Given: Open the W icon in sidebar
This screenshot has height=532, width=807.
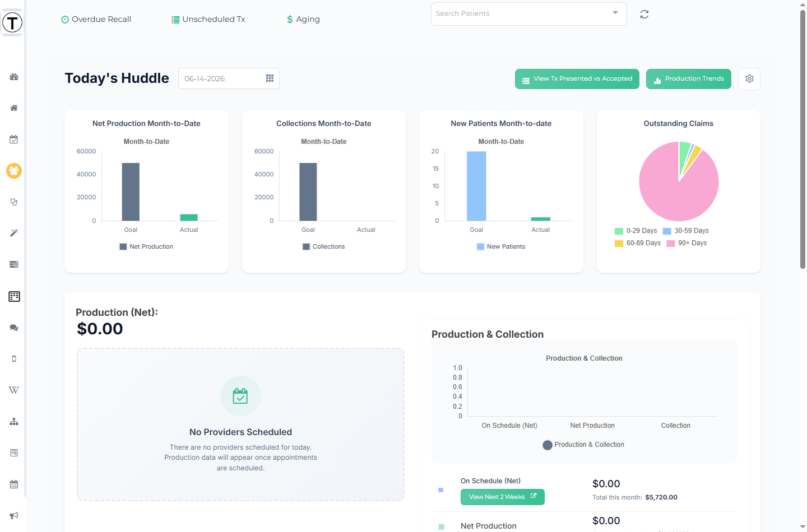Looking at the screenshot, I should pyautogui.click(x=14, y=390).
